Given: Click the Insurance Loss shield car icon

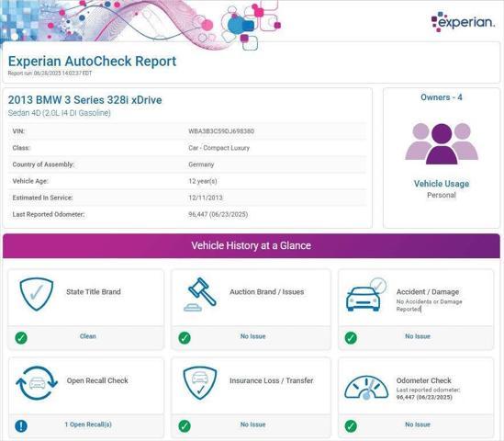Looking at the screenshot, I should click(x=200, y=383).
